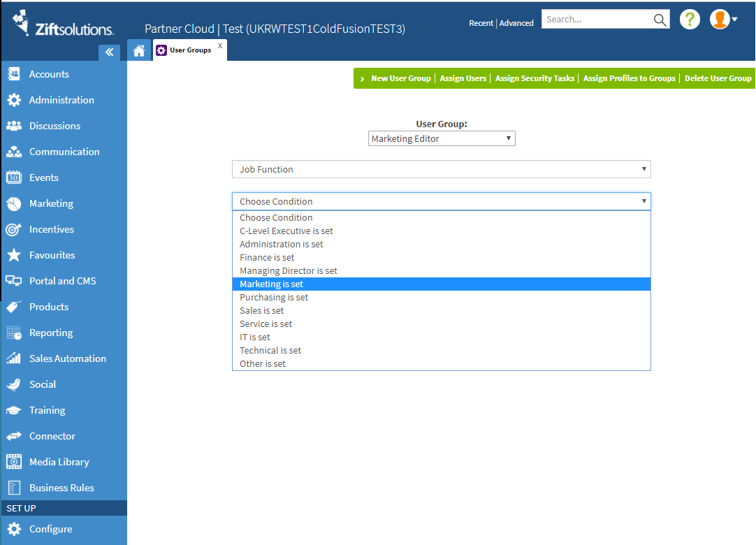Click the Social bird icon

point(14,384)
